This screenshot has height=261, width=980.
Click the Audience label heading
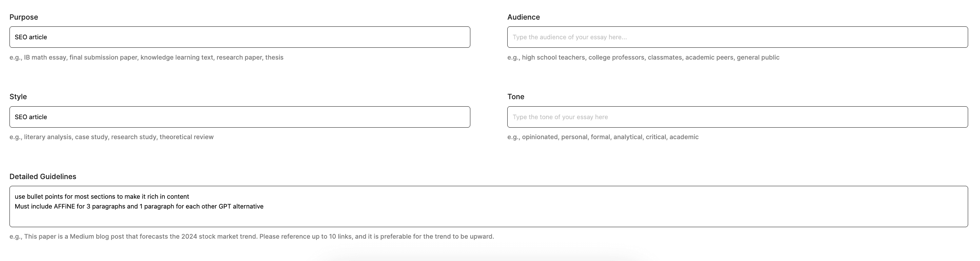524,17
